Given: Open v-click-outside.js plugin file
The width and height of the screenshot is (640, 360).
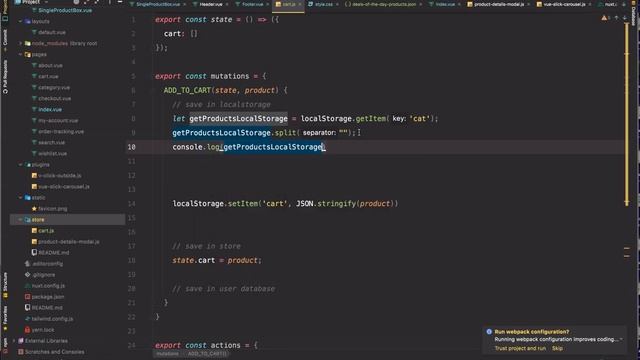Looking at the screenshot, I should pos(60,176).
